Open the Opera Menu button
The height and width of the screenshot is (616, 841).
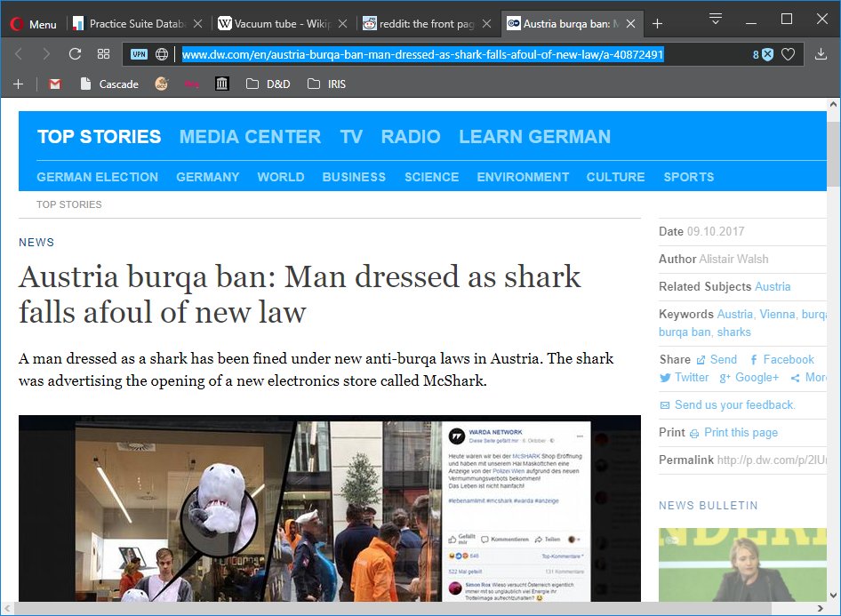[x=33, y=24]
